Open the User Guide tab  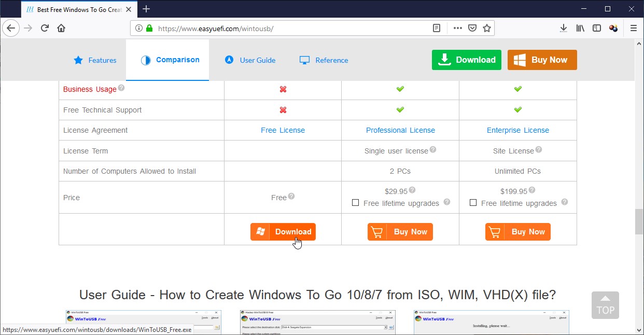coord(250,60)
